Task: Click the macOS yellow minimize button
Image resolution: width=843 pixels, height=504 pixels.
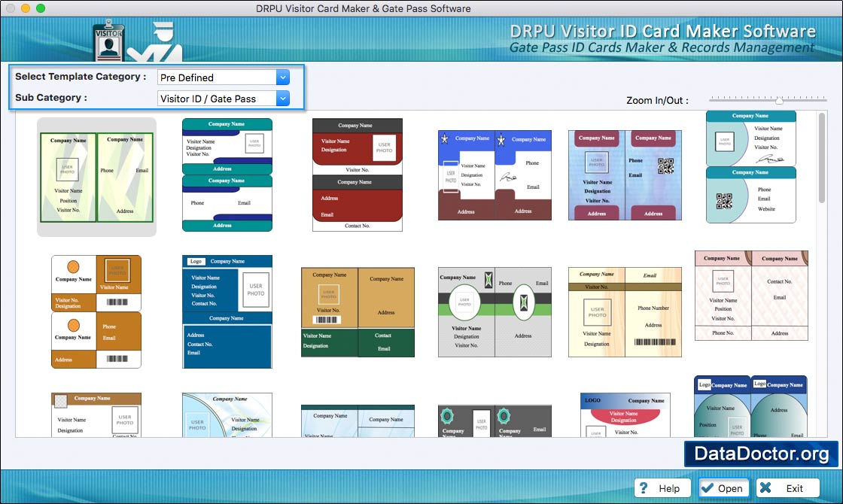Action: click(26, 8)
